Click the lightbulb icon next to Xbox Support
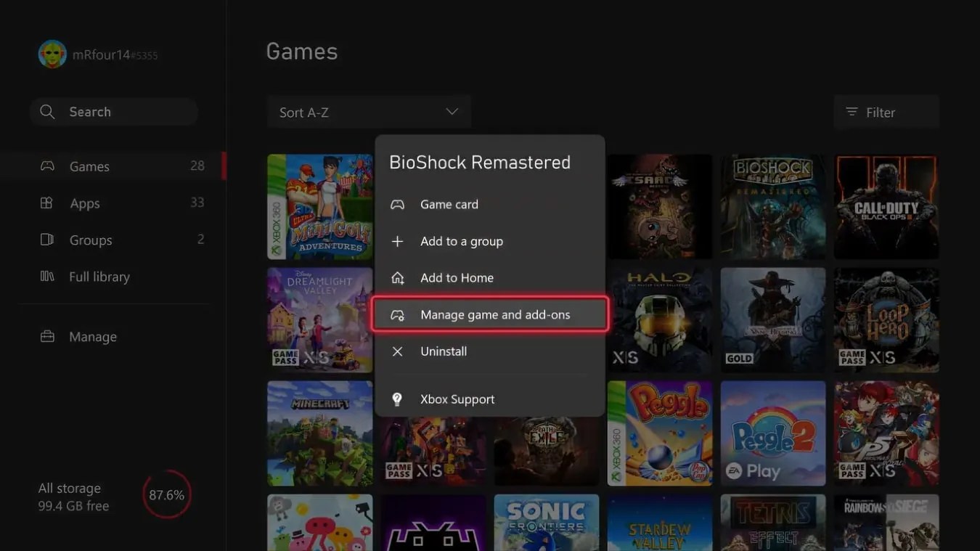The image size is (980, 551). (396, 398)
